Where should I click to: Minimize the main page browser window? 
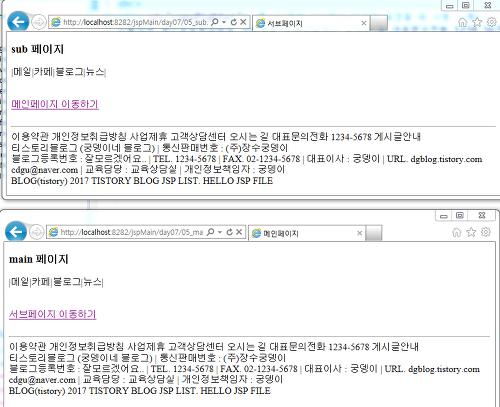click(444, 216)
